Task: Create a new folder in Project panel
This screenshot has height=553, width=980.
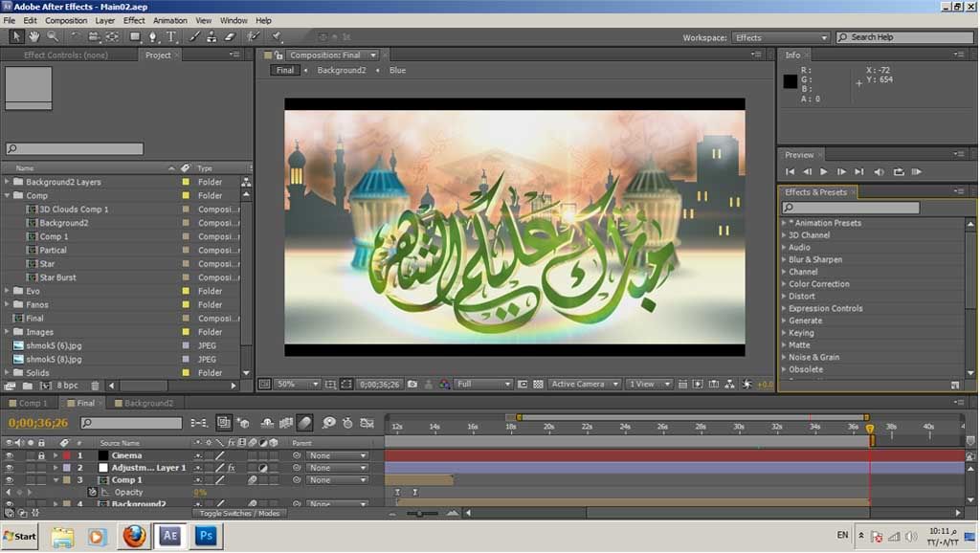Action: [x=28, y=386]
